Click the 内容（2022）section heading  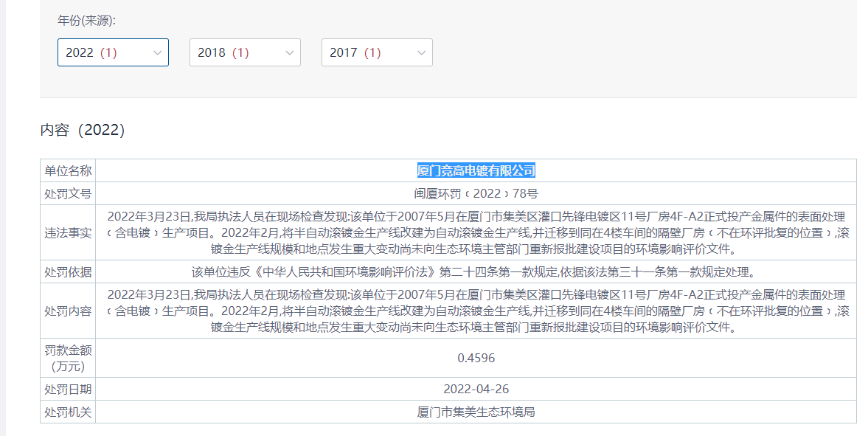pyautogui.click(x=83, y=130)
